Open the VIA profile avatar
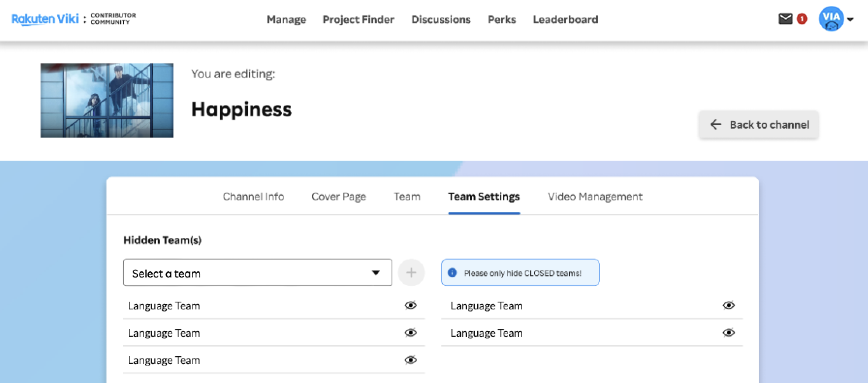Viewport: 868px width, 383px height. (831, 18)
